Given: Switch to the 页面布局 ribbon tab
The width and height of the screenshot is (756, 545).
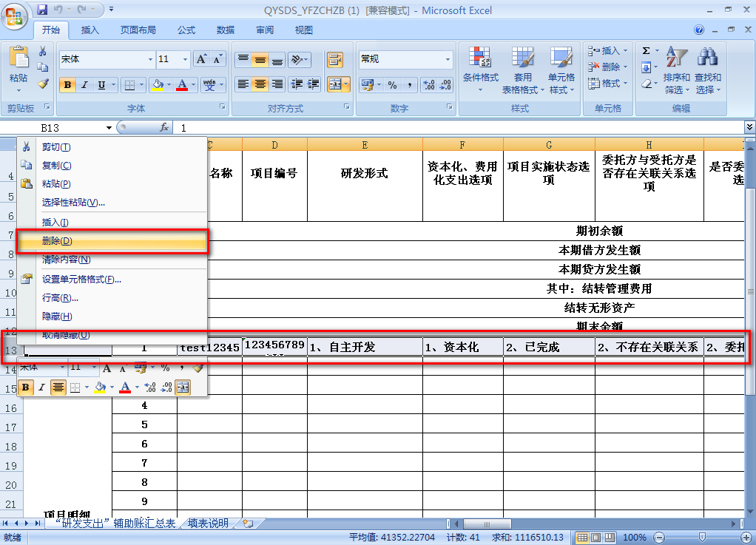Looking at the screenshot, I should (x=138, y=30).
